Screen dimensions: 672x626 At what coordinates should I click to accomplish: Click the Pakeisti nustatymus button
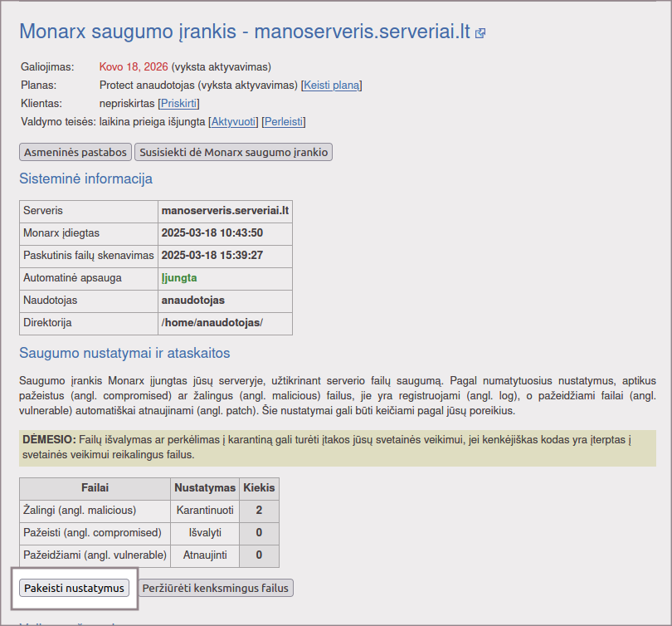[x=75, y=588]
